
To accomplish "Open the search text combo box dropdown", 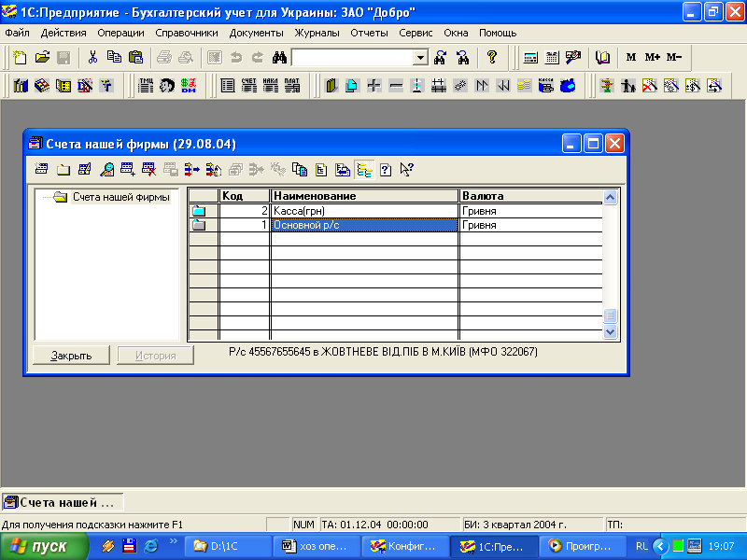I will coord(420,58).
